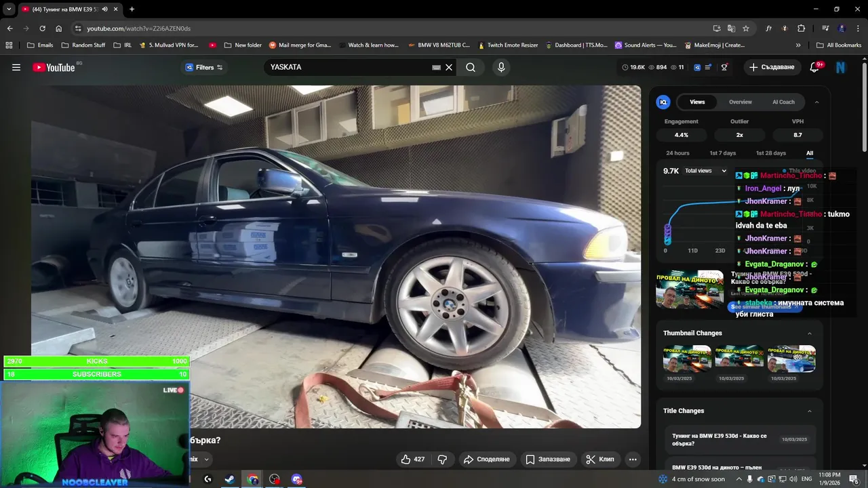The image size is (868, 488).
Task: Open the vidIQ logo icon in header
Action: (x=696, y=67)
